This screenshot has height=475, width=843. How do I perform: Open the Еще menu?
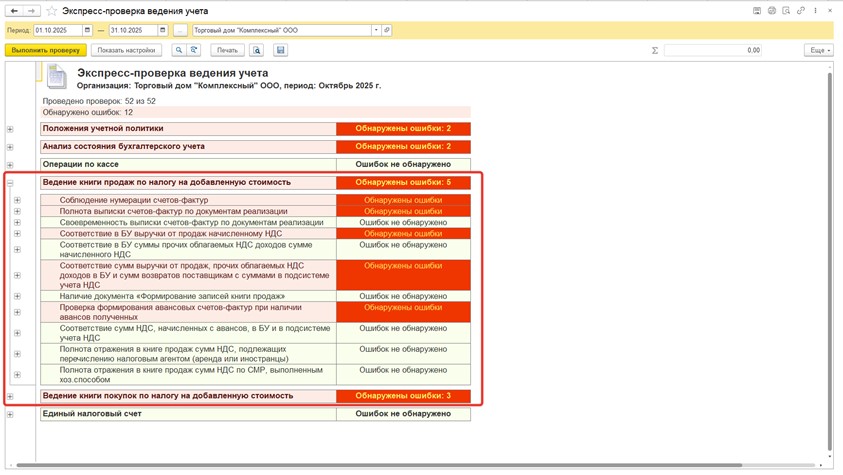818,50
